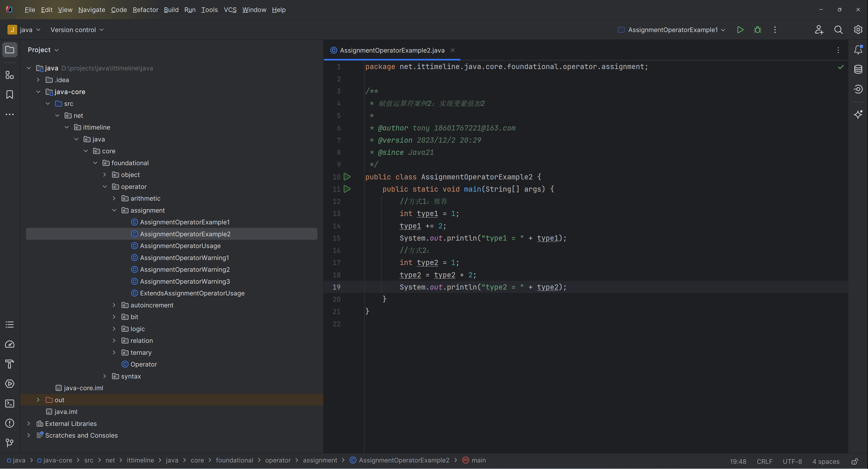The height and width of the screenshot is (469, 868).
Task: Open the java project dropdown
Action: click(24, 30)
